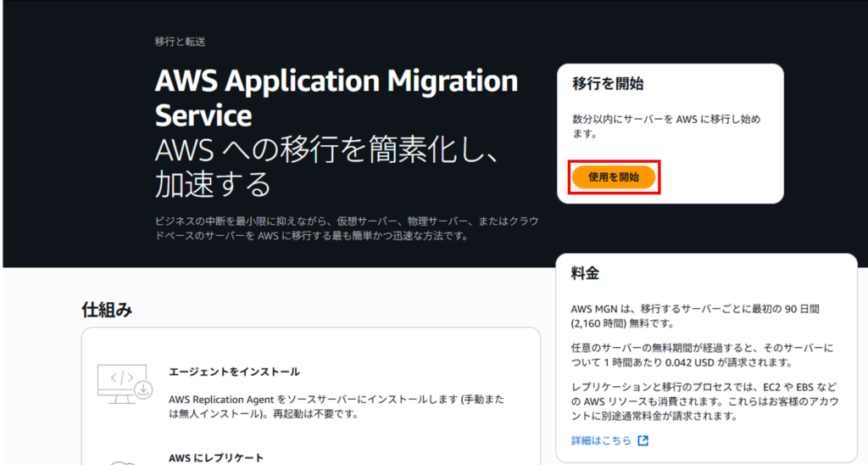Click text mentioning 最初の 90 日間 free period
Image resolution: width=868 pixels, height=465 pixels.
point(695,316)
